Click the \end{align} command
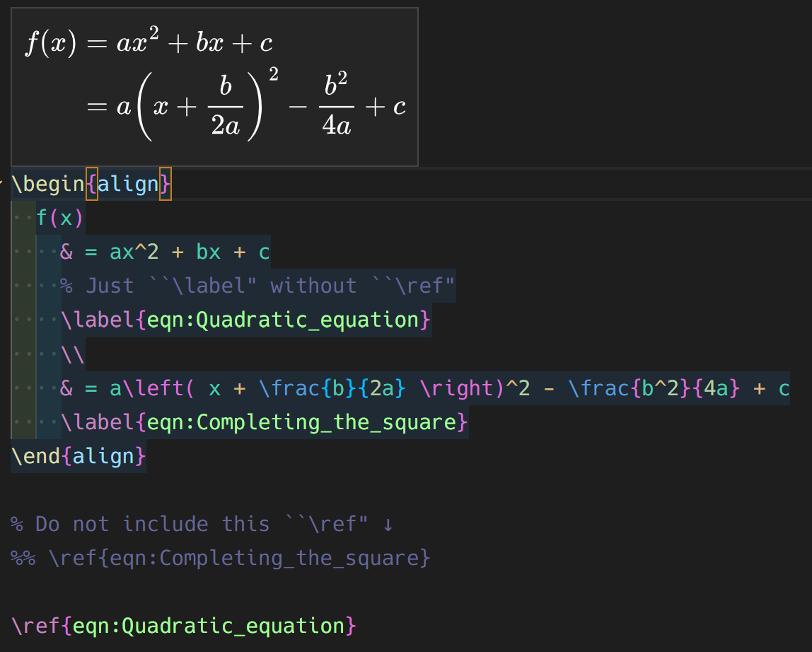 pyautogui.click(x=78, y=455)
